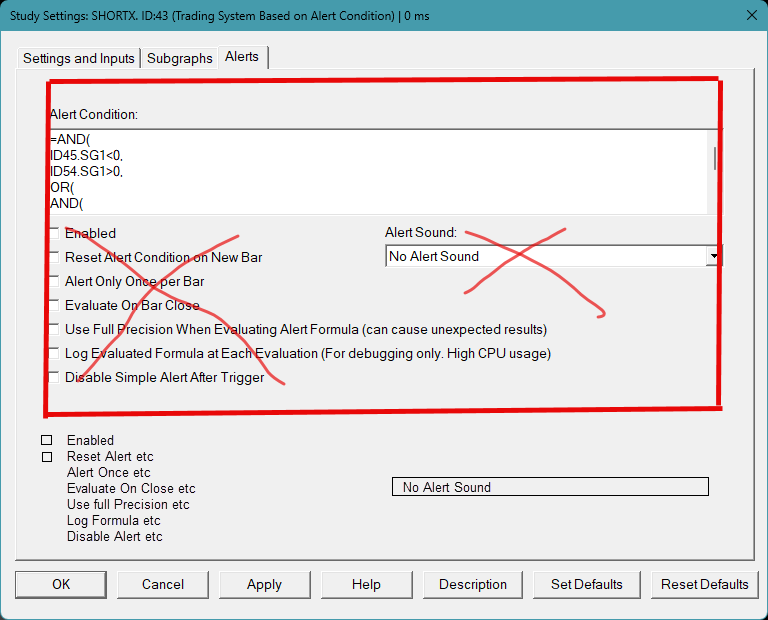Enable Use Full Precision When Evaluating Alert Formula
Viewport: 768px width, 620px height.
(x=54, y=329)
